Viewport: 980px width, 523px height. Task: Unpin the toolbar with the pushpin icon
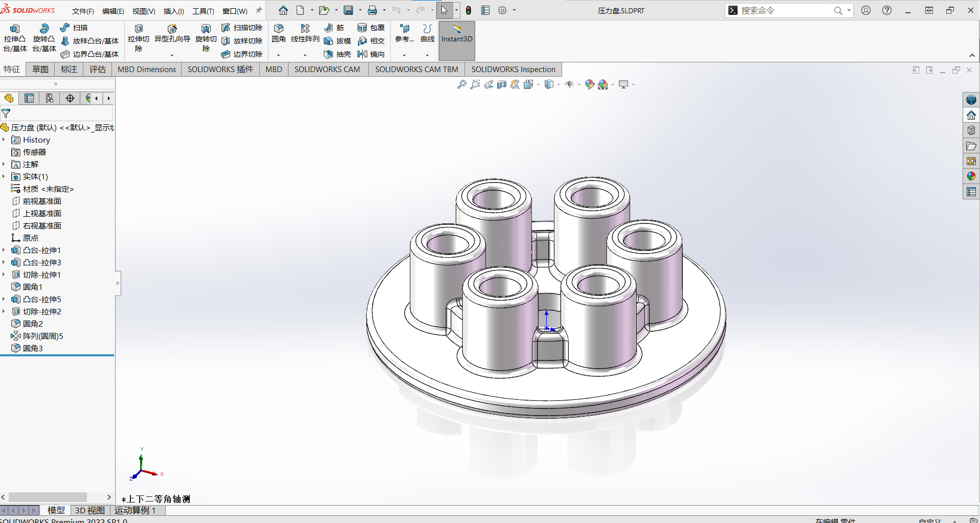258,10
